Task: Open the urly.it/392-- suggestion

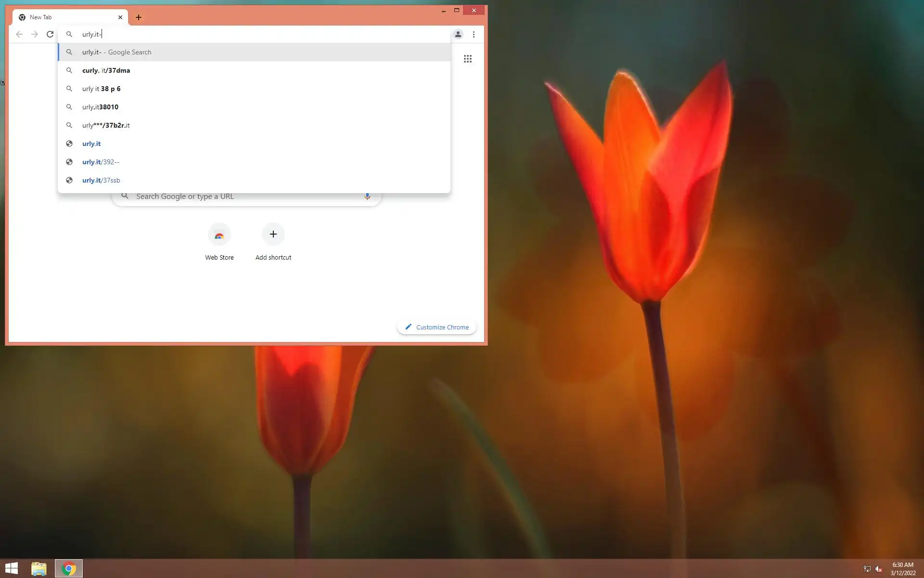Action: pyautogui.click(x=101, y=162)
